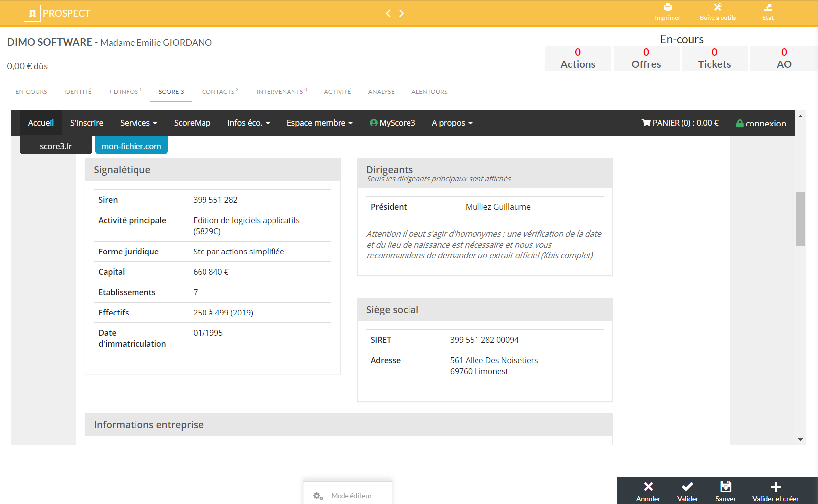Click the connexion login link

pos(761,124)
